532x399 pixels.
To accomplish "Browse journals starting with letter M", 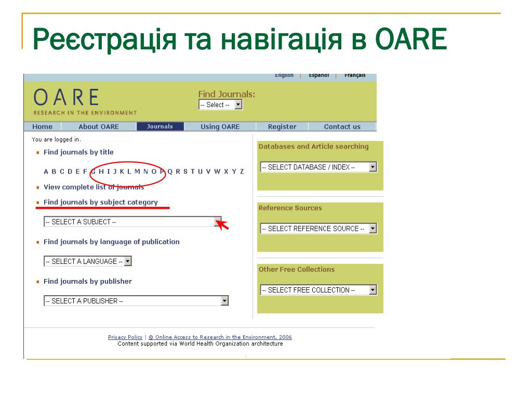I will pyautogui.click(x=137, y=171).
